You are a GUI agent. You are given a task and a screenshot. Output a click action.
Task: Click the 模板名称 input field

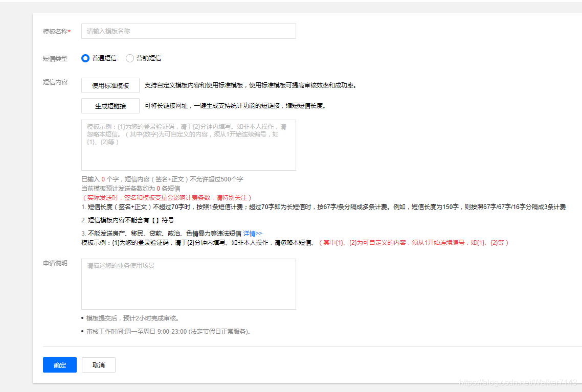(189, 31)
